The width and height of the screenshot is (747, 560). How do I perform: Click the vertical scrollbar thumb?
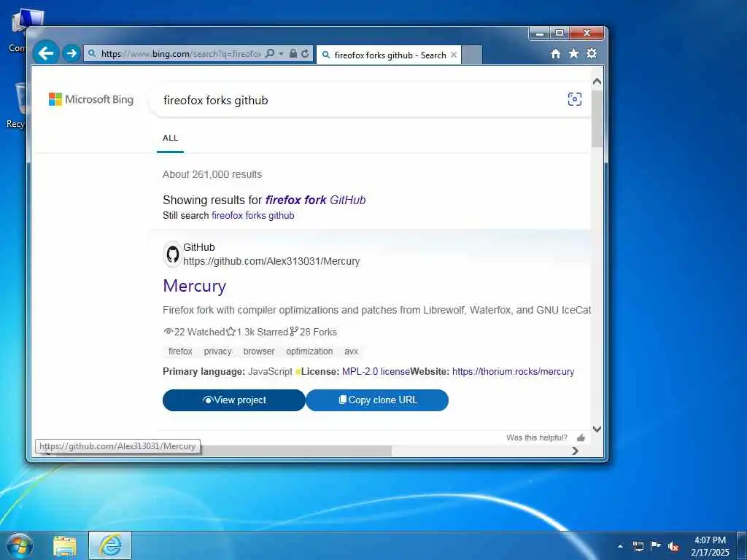click(597, 119)
